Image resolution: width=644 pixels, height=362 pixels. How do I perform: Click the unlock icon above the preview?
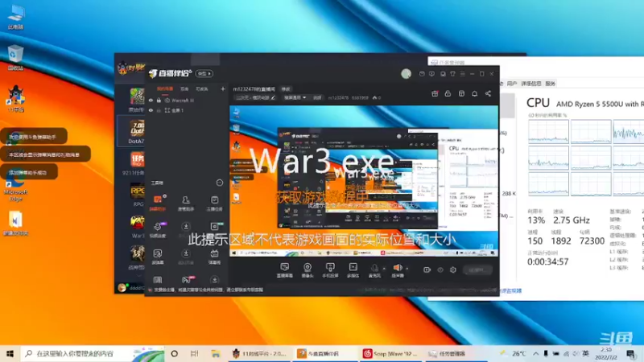pyautogui.click(x=448, y=93)
